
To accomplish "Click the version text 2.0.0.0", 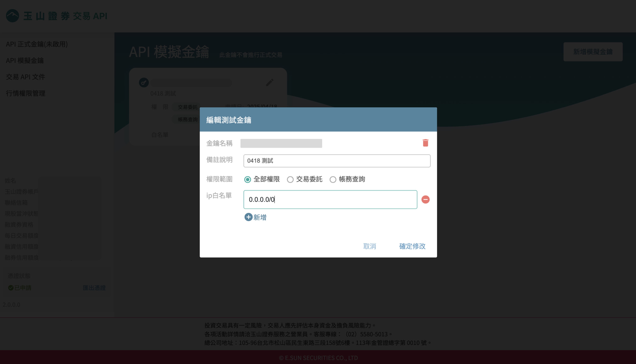I will coord(11,305).
